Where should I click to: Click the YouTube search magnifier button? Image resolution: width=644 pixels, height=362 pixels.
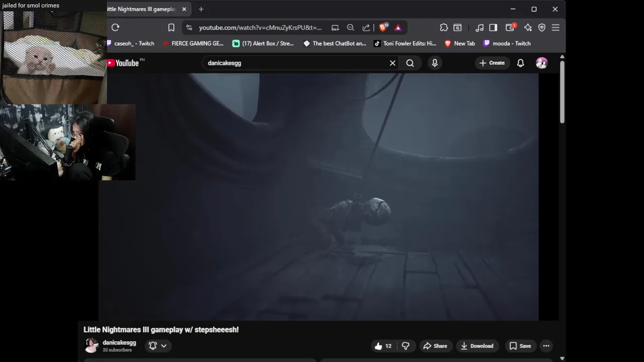[x=410, y=63]
